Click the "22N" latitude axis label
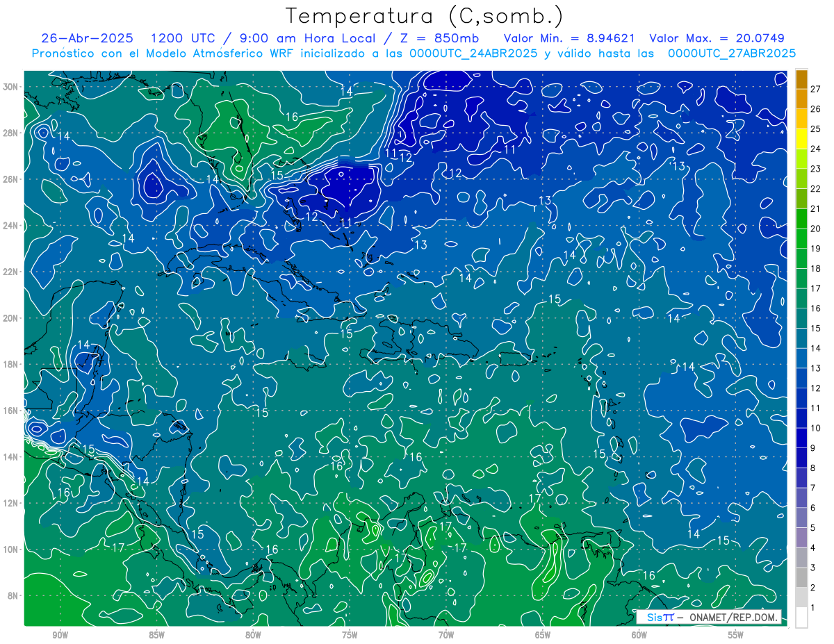The image size is (834, 644). pyautogui.click(x=10, y=272)
